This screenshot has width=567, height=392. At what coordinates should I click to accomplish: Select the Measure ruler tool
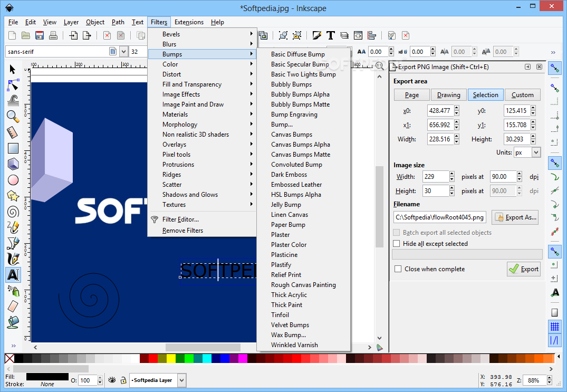coord(13,132)
